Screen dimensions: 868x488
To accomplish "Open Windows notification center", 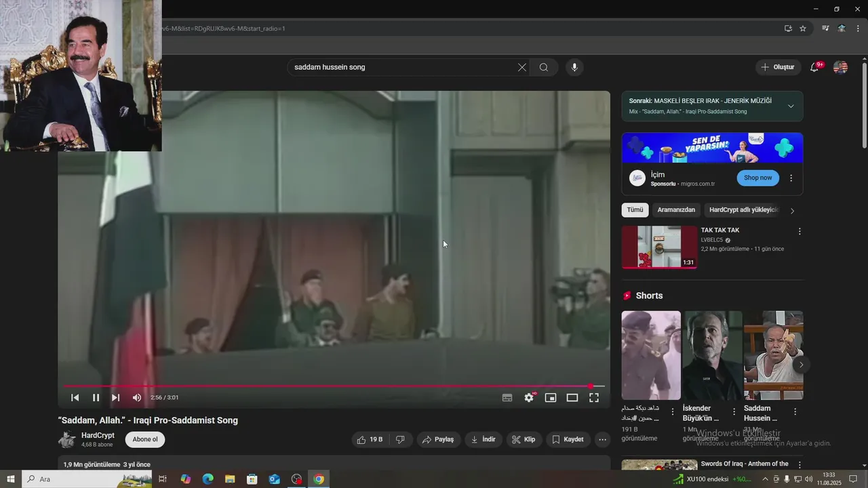I will [854, 479].
